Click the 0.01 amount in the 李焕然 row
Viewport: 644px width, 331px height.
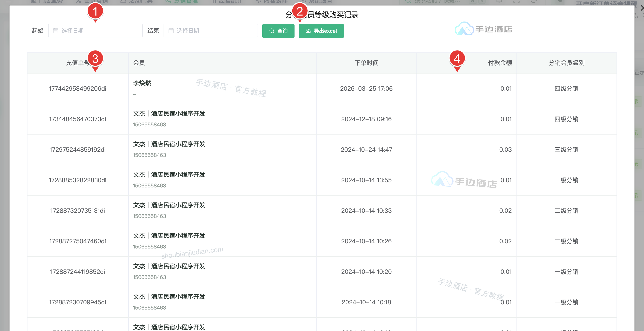[x=506, y=89]
